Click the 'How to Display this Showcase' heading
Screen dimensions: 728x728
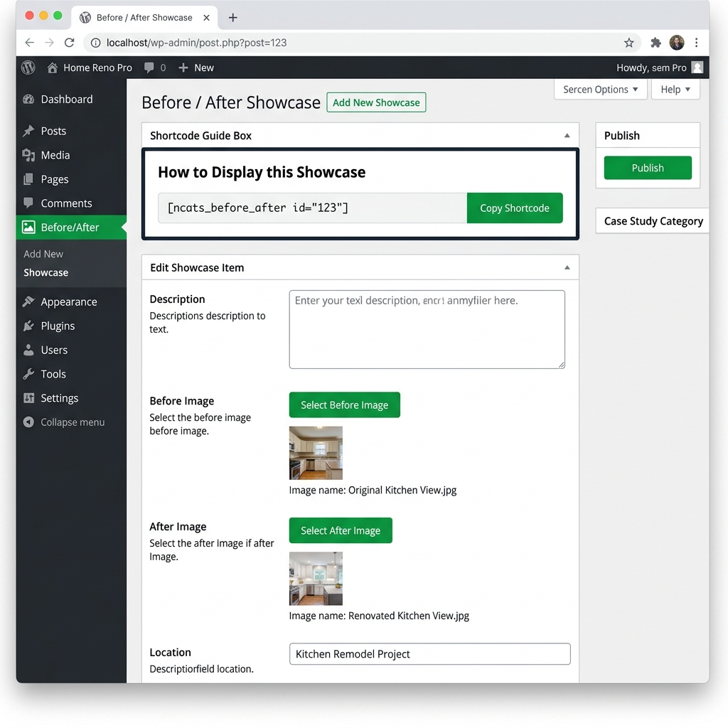262,172
